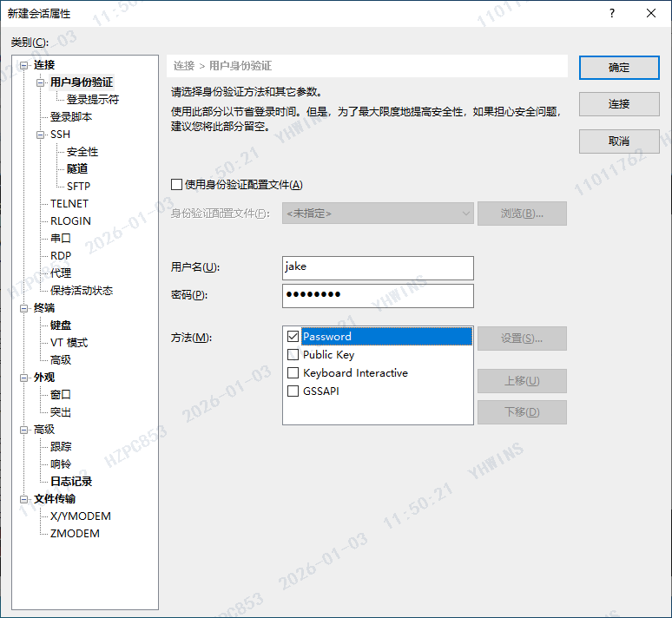Select 连接 in category tree
The height and width of the screenshot is (618, 672).
(44, 65)
